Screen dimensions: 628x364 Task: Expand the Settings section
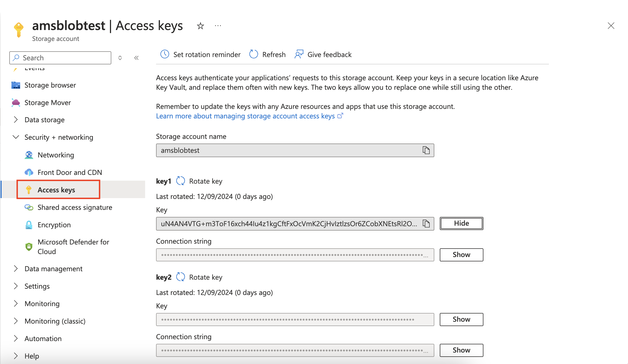[16, 286]
